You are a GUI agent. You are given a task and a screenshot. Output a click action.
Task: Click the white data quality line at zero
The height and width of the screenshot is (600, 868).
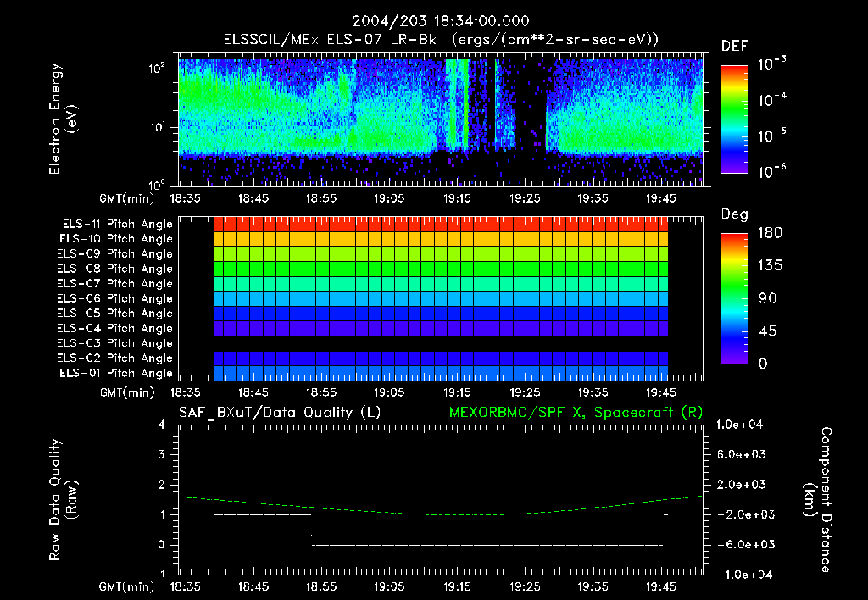487,545
